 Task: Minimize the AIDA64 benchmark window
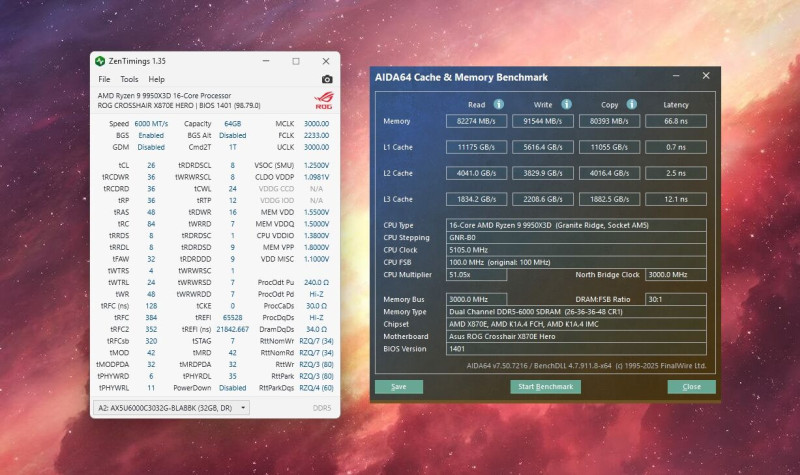coord(676,76)
